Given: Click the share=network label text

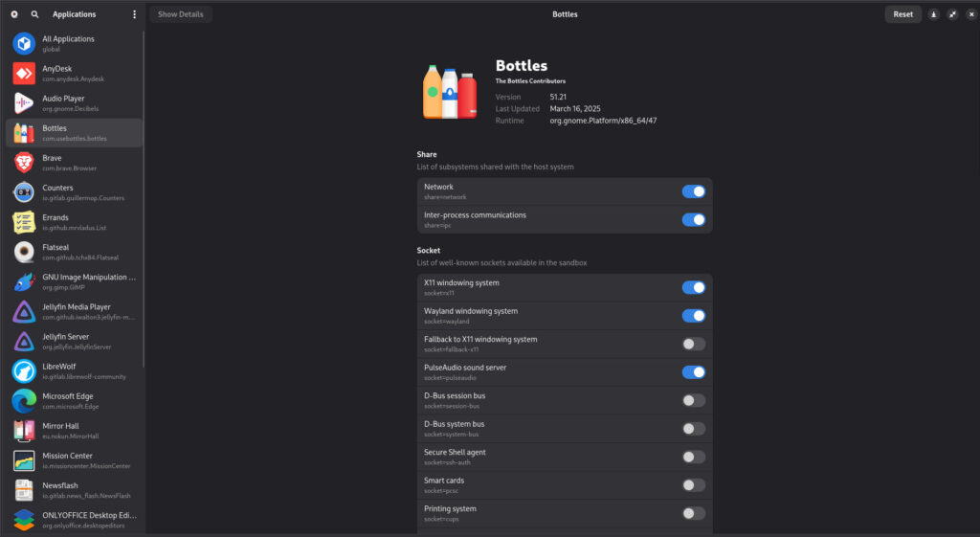Looking at the screenshot, I should click(x=445, y=197).
